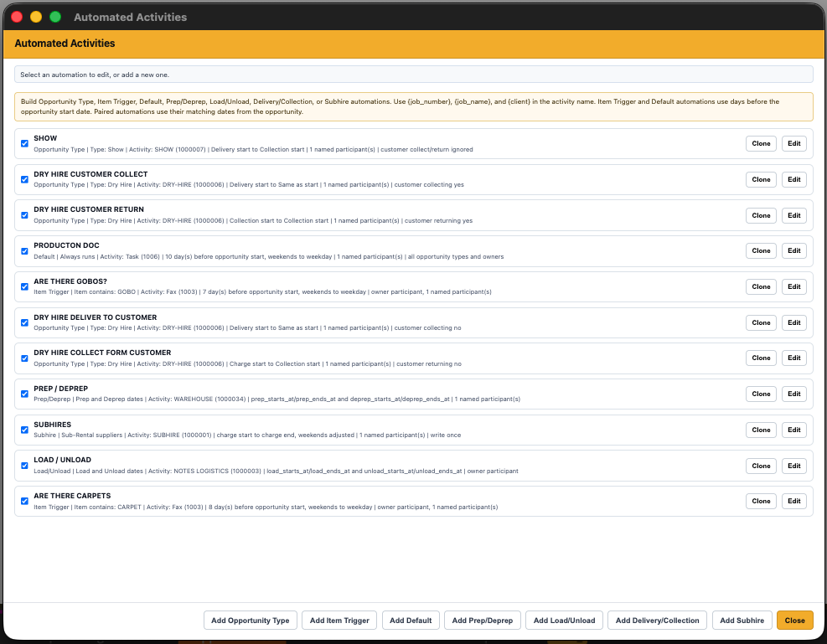
Task: Edit the SHOW automation
Action: click(x=793, y=143)
